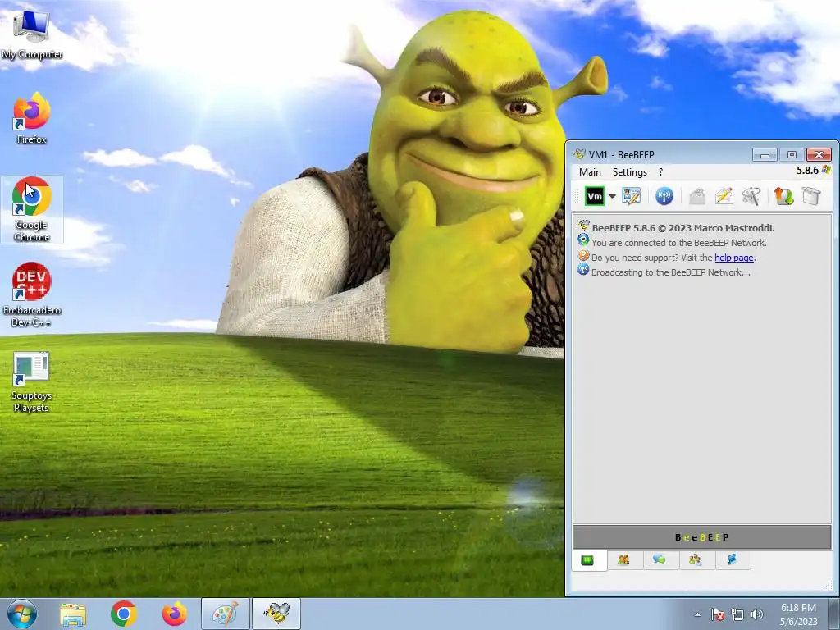Viewport: 840px width, 630px height.
Task: Click the BeeBEEP bee taskbar button
Action: click(x=276, y=614)
